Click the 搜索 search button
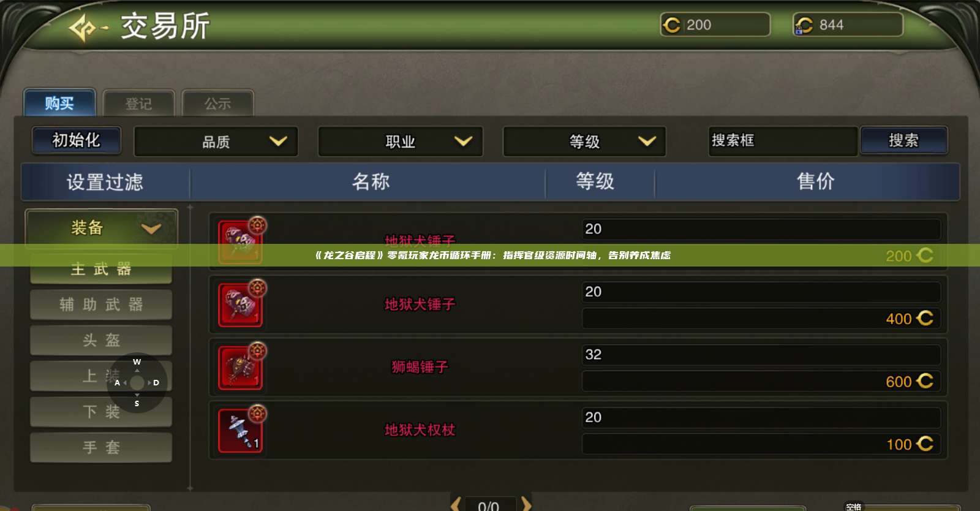 click(904, 140)
